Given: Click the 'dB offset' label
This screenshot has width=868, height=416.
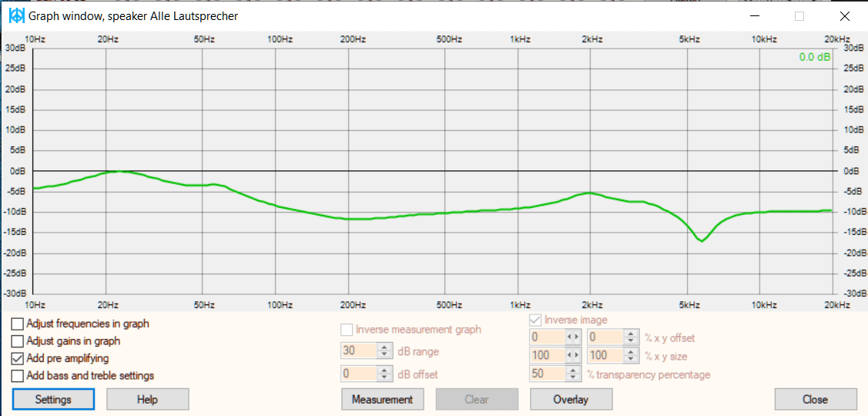Looking at the screenshot, I should (417, 374).
